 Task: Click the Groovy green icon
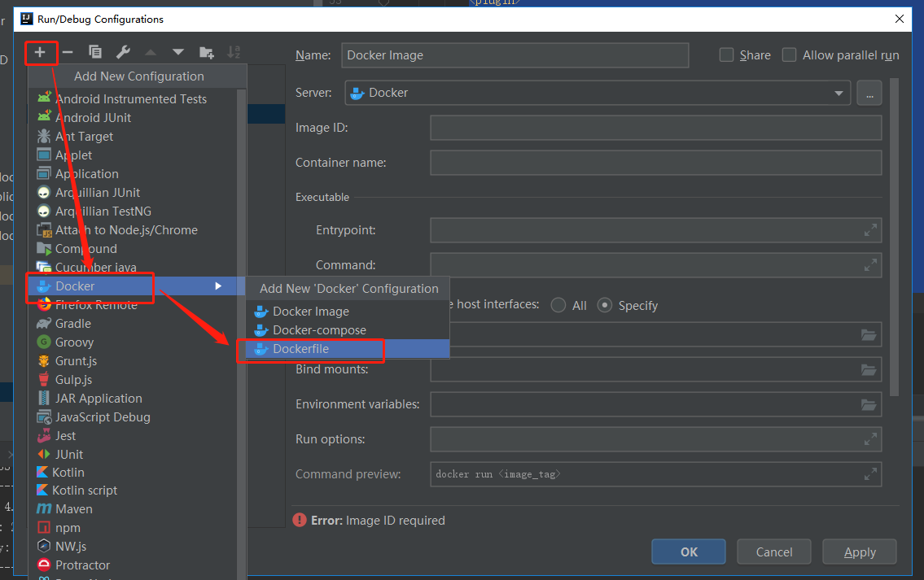44,342
